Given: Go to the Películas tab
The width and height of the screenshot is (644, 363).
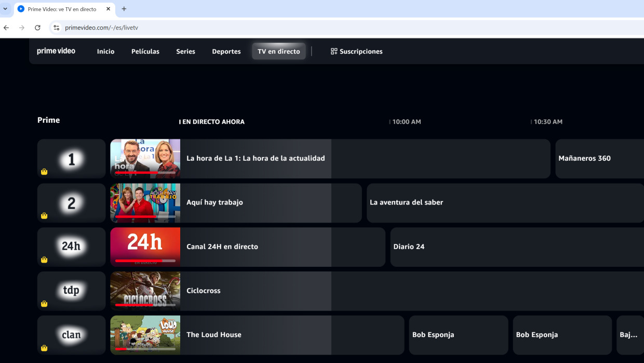Looking at the screenshot, I should [145, 51].
